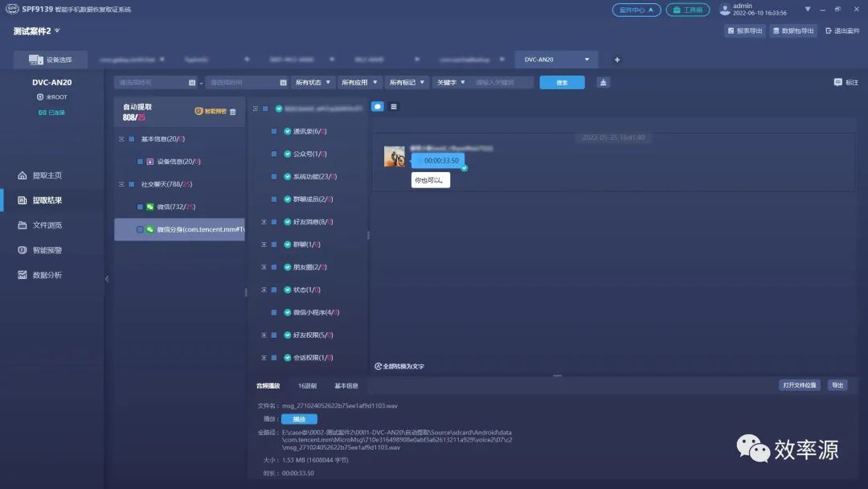Screen dimensions: 868x489
Task: Click the 打开文件位置 button
Action: (800, 385)
